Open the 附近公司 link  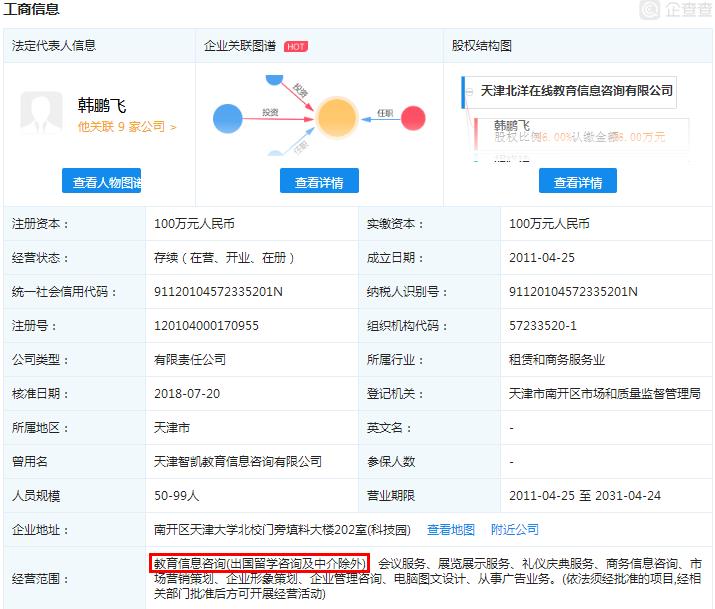(x=515, y=529)
